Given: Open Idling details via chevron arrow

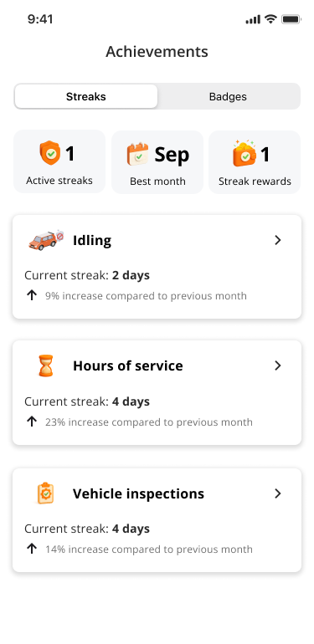Looking at the screenshot, I should point(278,240).
